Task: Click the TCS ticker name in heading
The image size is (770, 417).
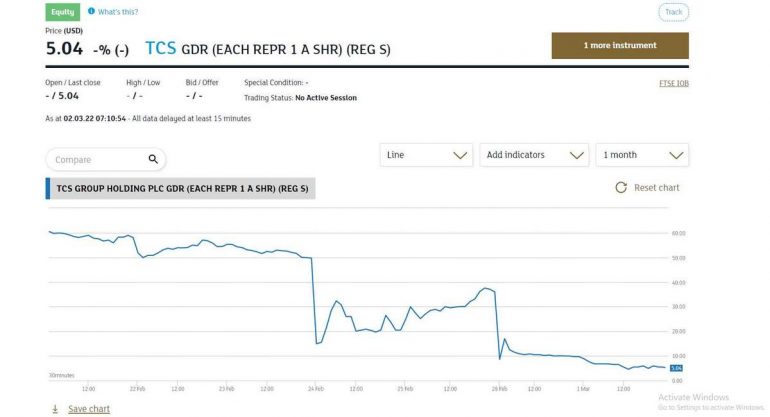Action: pyautogui.click(x=161, y=48)
